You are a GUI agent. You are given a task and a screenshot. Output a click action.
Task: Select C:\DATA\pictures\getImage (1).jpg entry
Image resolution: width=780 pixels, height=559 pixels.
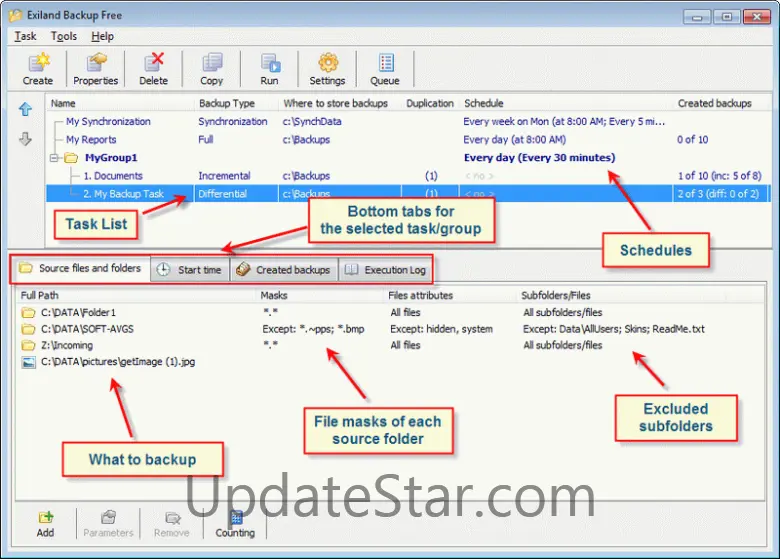(118, 362)
